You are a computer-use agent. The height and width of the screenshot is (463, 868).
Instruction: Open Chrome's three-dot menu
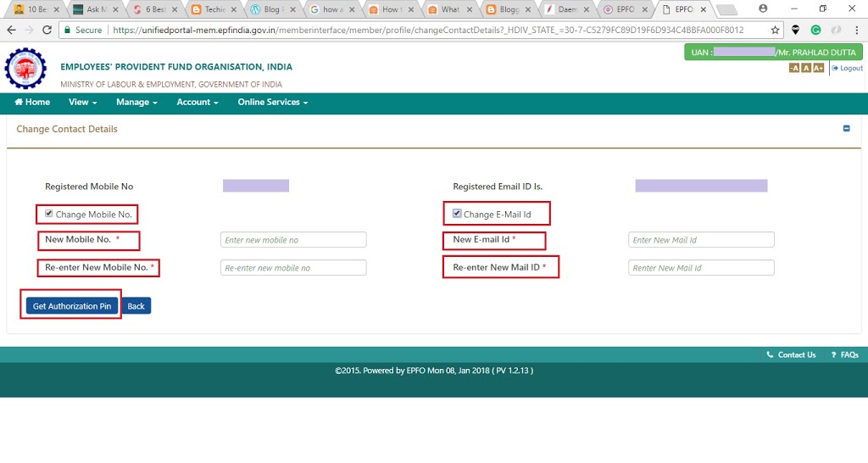(857, 30)
